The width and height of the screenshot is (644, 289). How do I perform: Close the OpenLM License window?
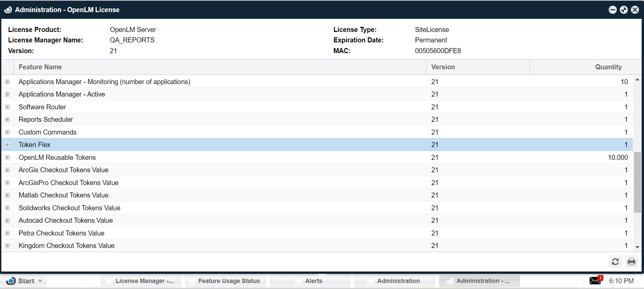[635, 10]
